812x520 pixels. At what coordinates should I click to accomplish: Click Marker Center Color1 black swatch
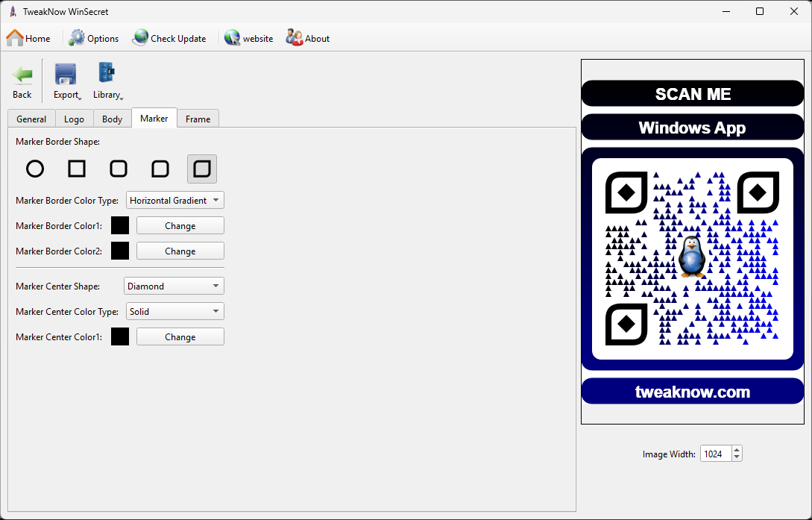[120, 336]
